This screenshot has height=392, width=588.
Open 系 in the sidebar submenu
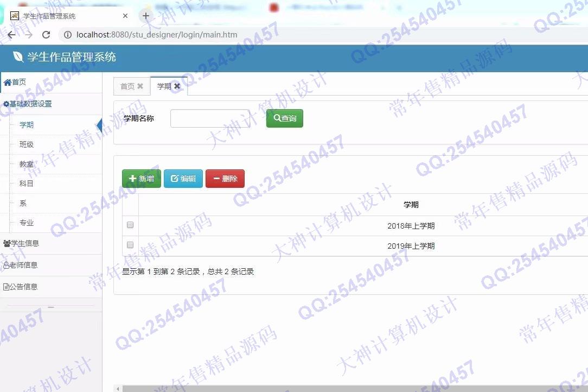(23, 204)
